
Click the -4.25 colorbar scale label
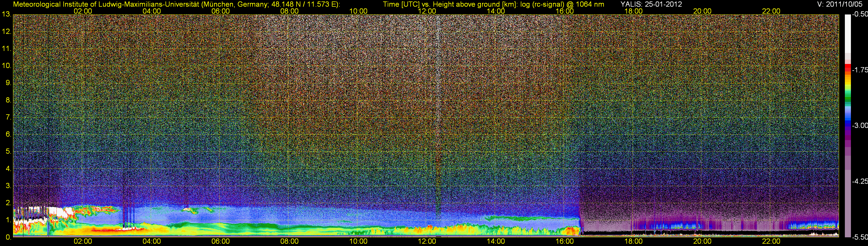tap(860, 181)
